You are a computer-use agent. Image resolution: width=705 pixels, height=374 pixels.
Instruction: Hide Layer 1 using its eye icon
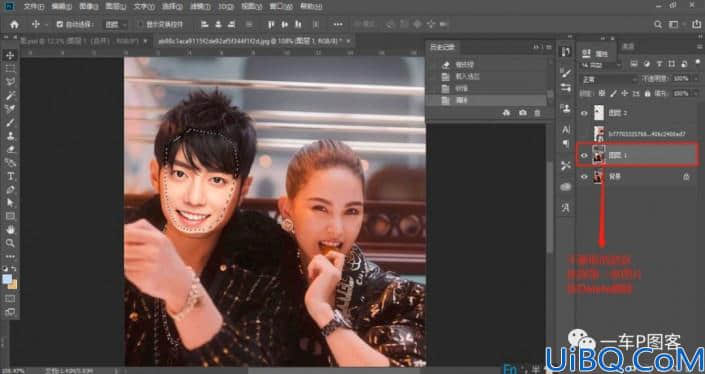(584, 156)
